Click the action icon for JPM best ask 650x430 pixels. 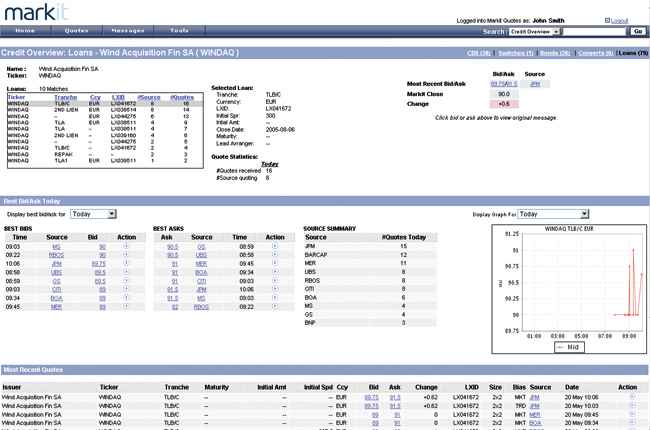coord(275,289)
